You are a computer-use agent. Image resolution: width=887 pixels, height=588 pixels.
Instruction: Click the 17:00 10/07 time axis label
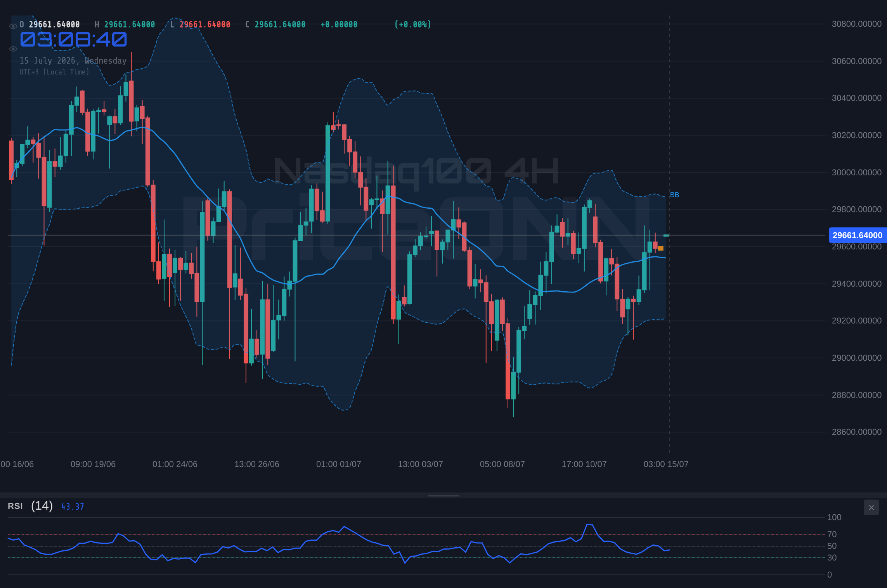[584, 464]
